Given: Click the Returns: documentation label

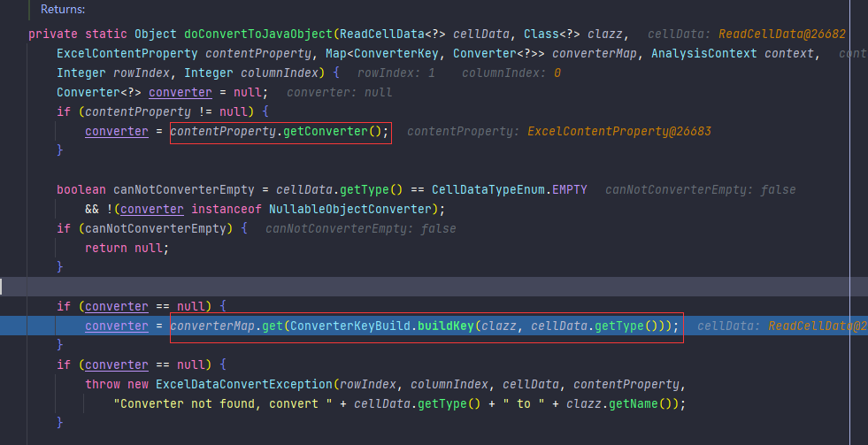Looking at the screenshot, I should click(x=63, y=10).
